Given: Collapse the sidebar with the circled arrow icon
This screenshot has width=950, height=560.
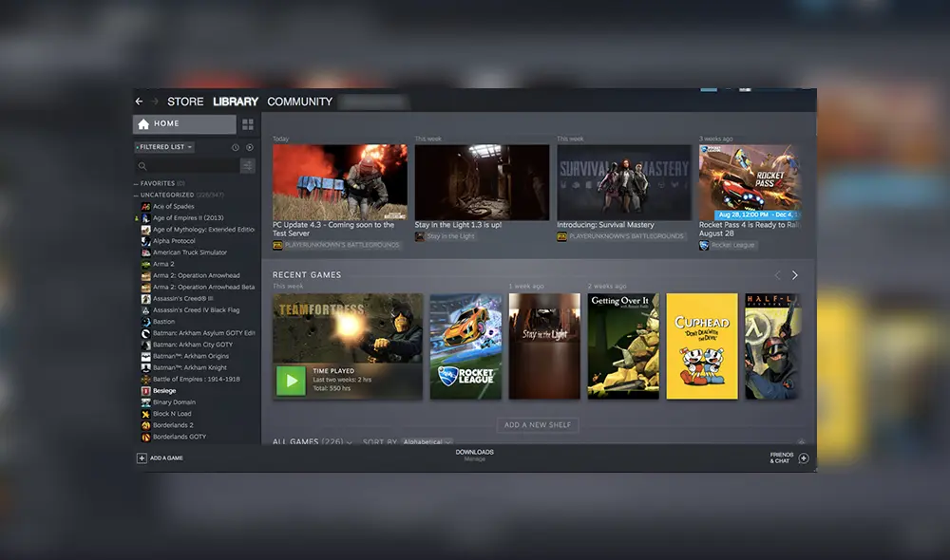Looking at the screenshot, I should click(249, 146).
